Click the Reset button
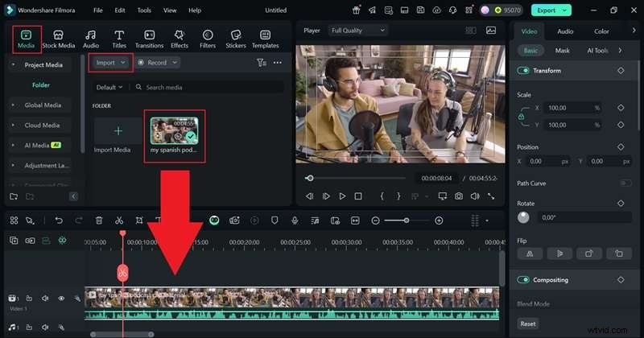The image size is (644, 338). coord(528,324)
